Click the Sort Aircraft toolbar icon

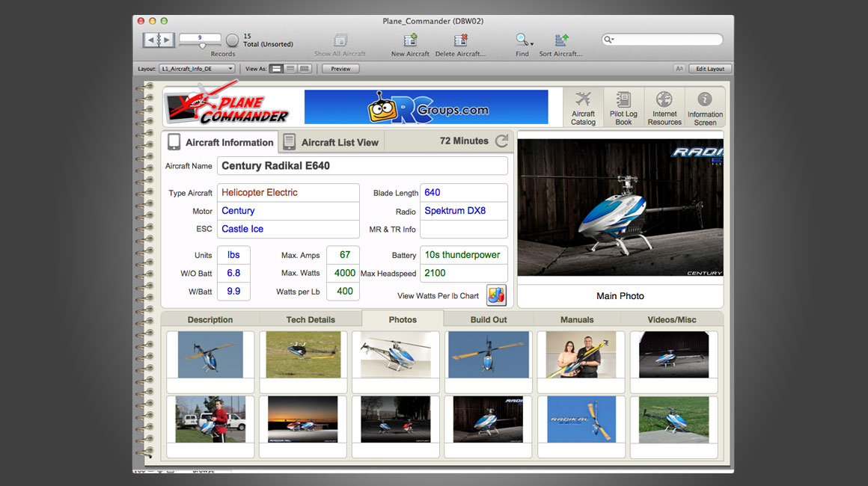[x=560, y=40]
